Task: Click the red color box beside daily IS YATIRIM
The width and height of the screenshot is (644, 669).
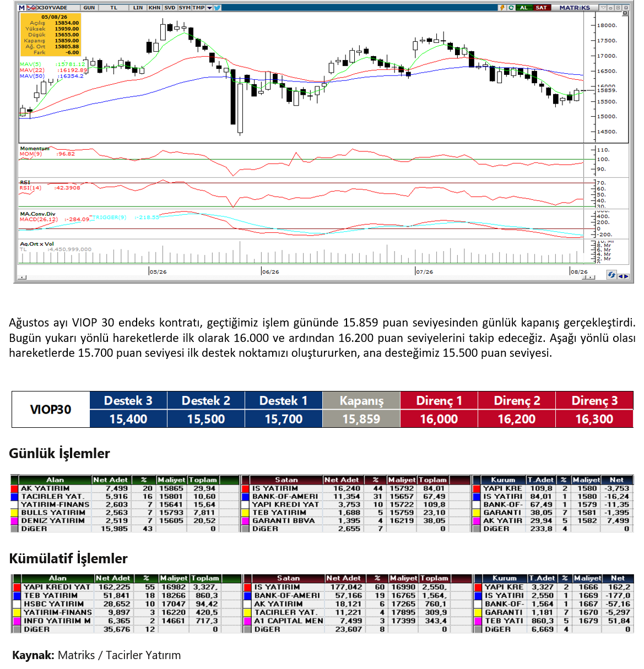Action: (246, 488)
